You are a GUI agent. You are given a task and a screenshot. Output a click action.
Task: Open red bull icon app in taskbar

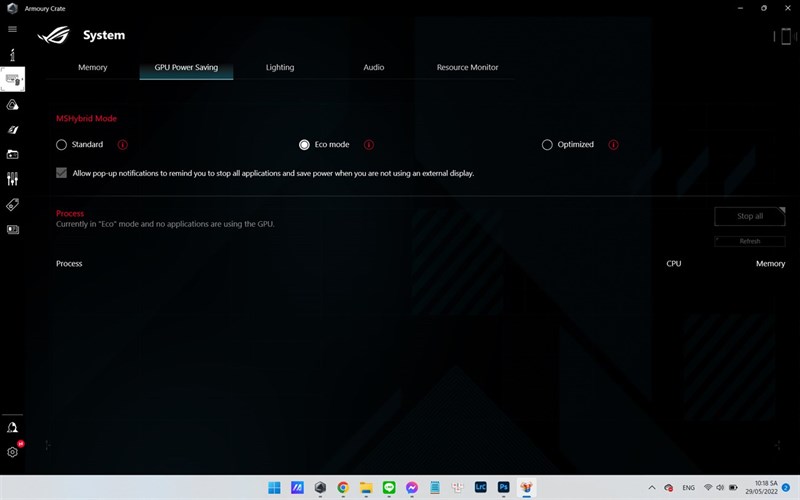[527, 487]
